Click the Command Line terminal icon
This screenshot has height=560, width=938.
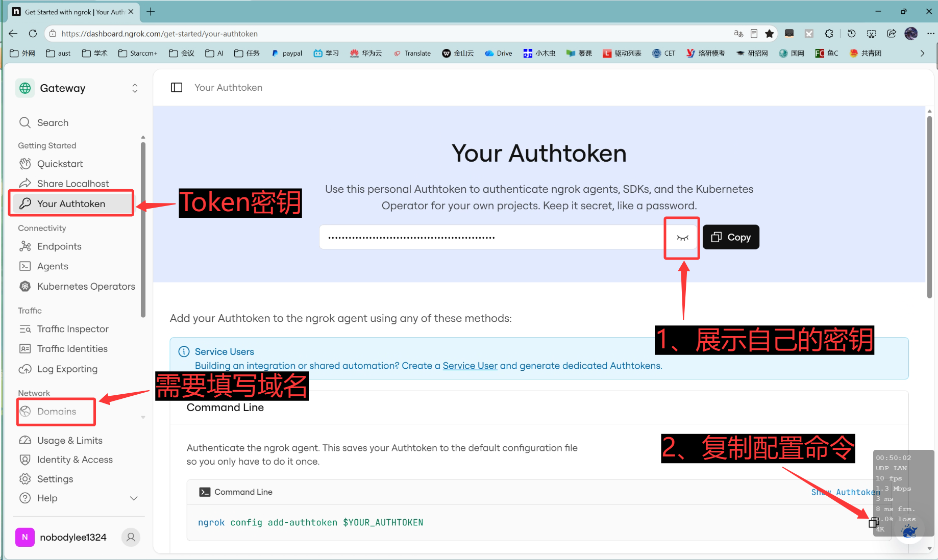click(205, 492)
